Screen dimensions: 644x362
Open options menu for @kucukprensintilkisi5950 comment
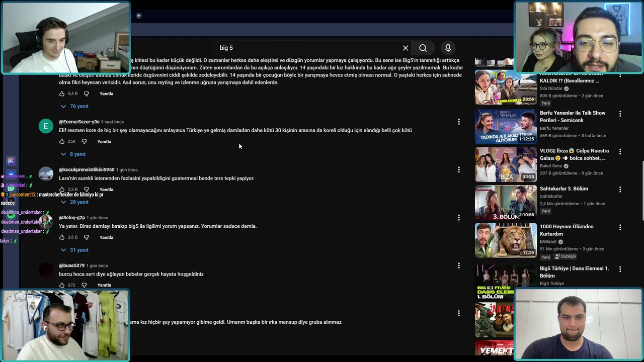point(458,170)
